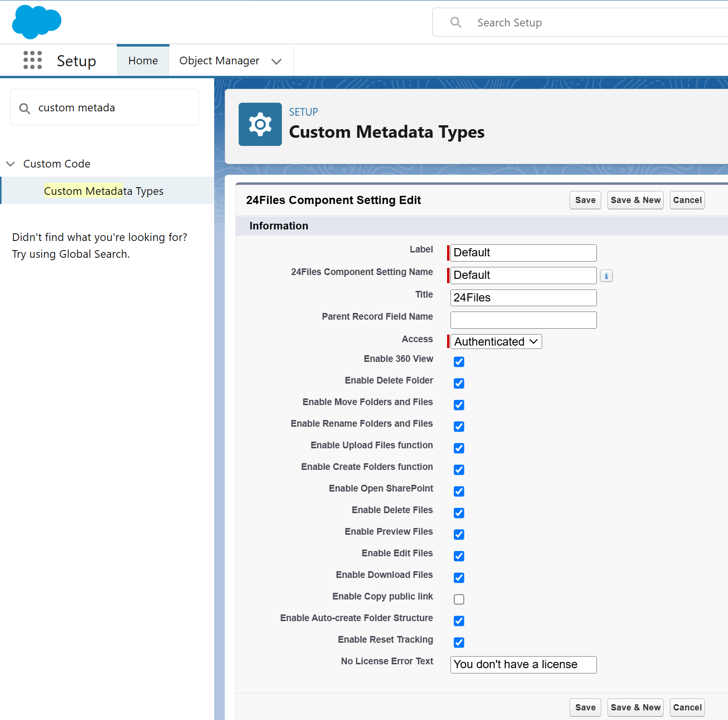The height and width of the screenshot is (720, 728).
Task: Open the Access dropdown
Action: tap(496, 342)
